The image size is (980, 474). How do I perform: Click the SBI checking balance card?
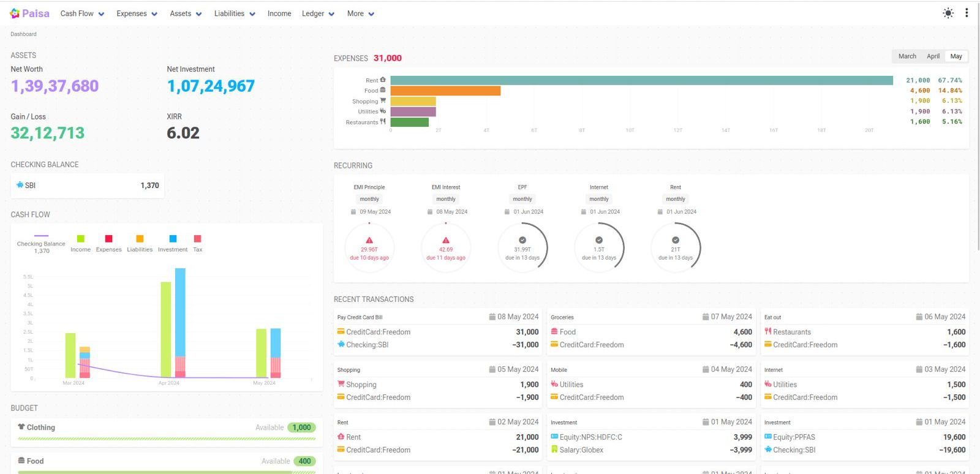(x=87, y=185)
